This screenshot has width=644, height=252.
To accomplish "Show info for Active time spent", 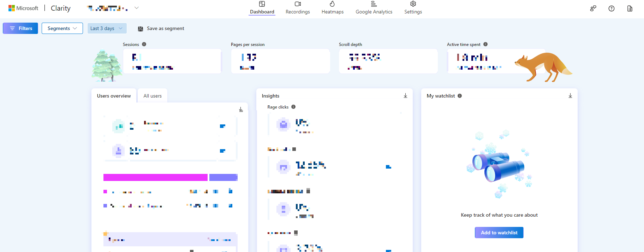I will click(x=485, y=44).
